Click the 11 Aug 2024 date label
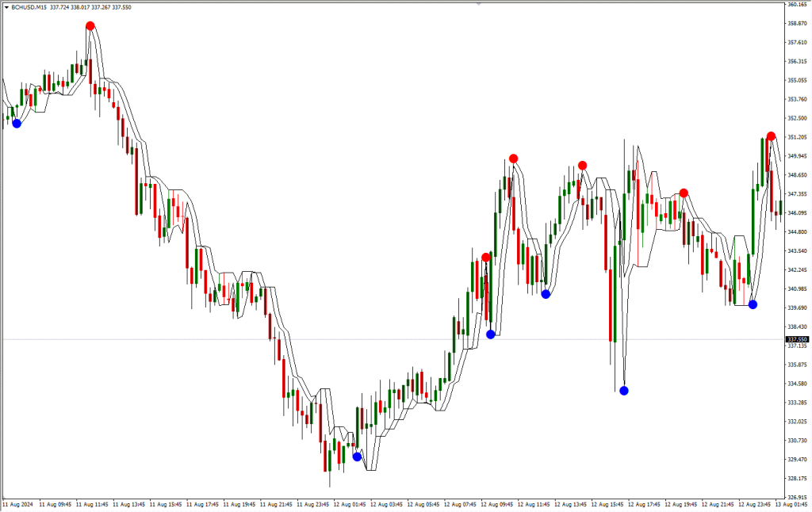Screen dimensions: 812x512 17,504
